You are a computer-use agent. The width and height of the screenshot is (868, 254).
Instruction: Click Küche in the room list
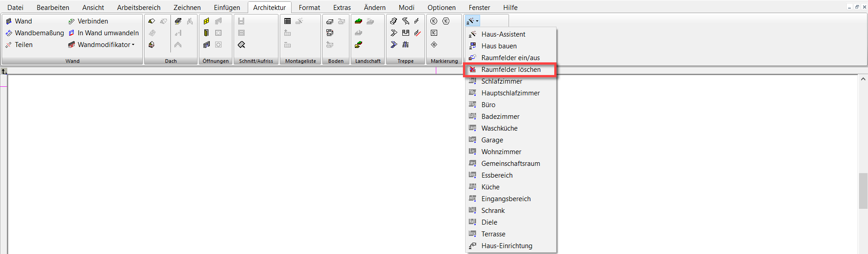tap(511, 187)
